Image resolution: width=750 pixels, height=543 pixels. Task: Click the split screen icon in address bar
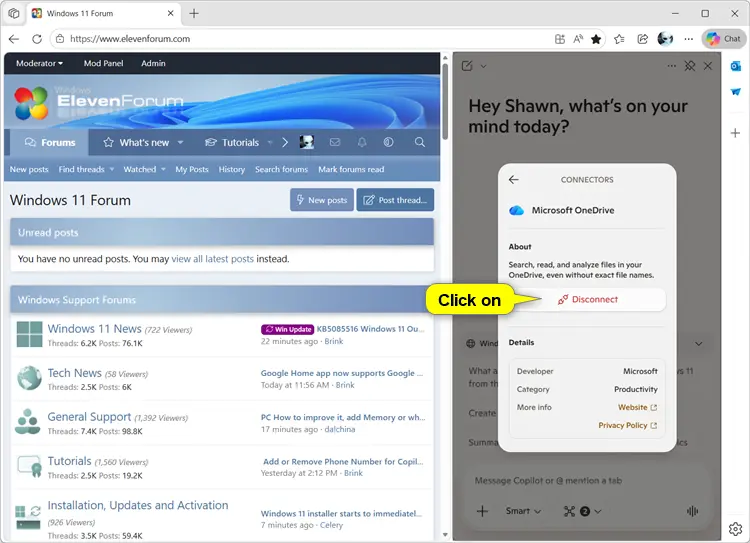point(560,39)
